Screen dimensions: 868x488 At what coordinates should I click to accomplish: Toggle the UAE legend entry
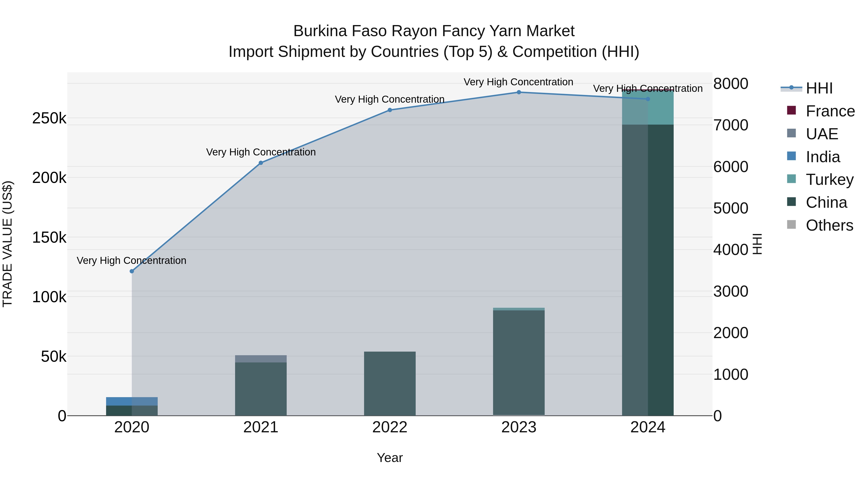812,134
